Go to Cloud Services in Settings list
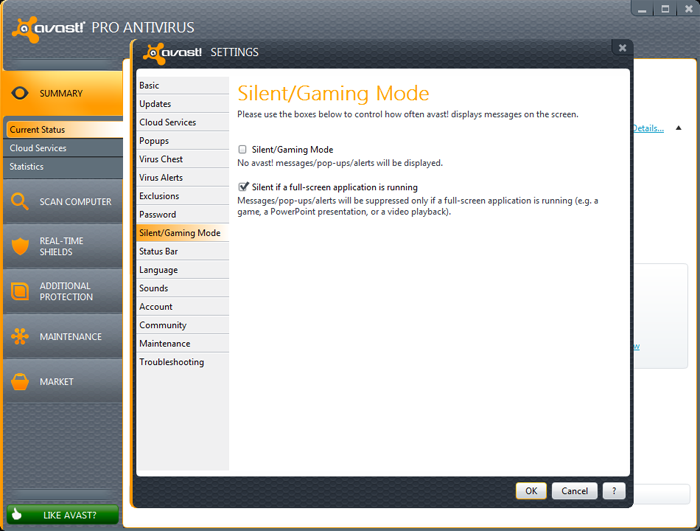Viewport: 700px width, 531px height. [x=183, y=122]
